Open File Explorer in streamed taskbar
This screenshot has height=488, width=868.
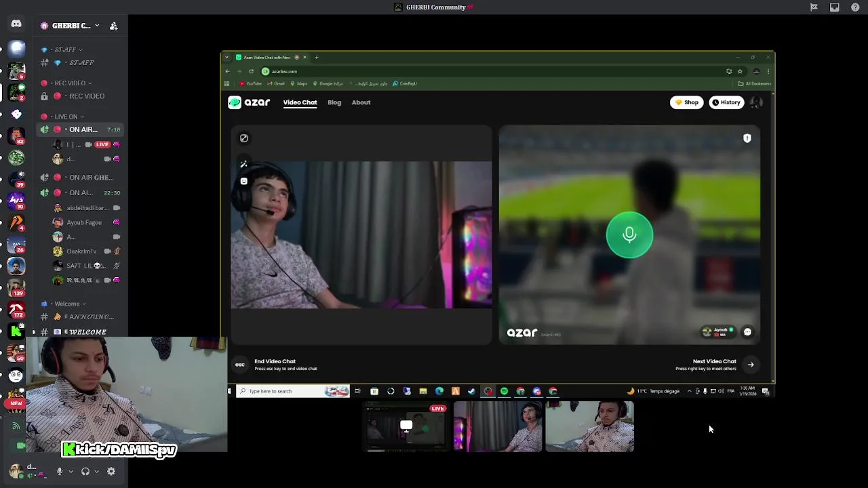click(422, 391)
